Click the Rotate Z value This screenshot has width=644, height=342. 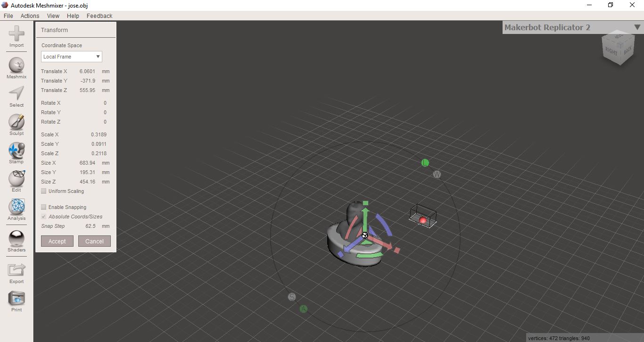tap(105, 122)
